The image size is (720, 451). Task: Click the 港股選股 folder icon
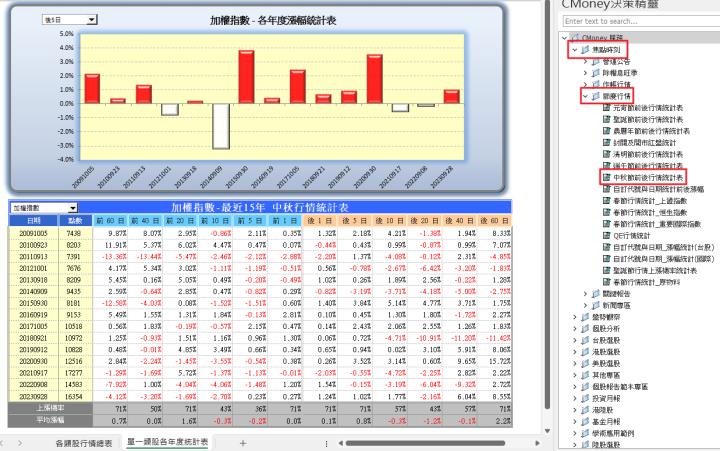[x=585, y=352]
